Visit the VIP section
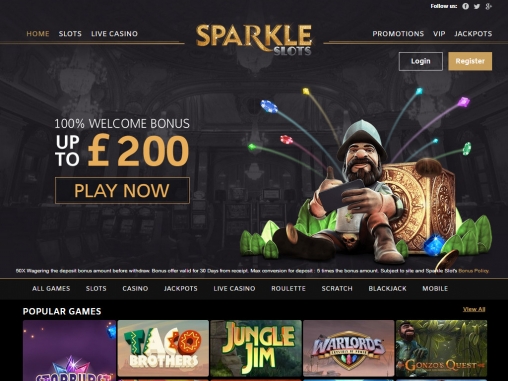The height and width of the screenshot is (381, 508). point(439,34)
